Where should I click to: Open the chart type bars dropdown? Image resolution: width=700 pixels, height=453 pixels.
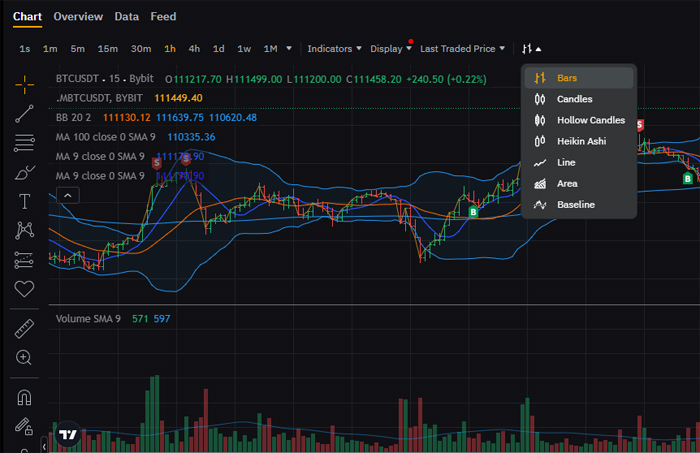(x=531, y=49)
